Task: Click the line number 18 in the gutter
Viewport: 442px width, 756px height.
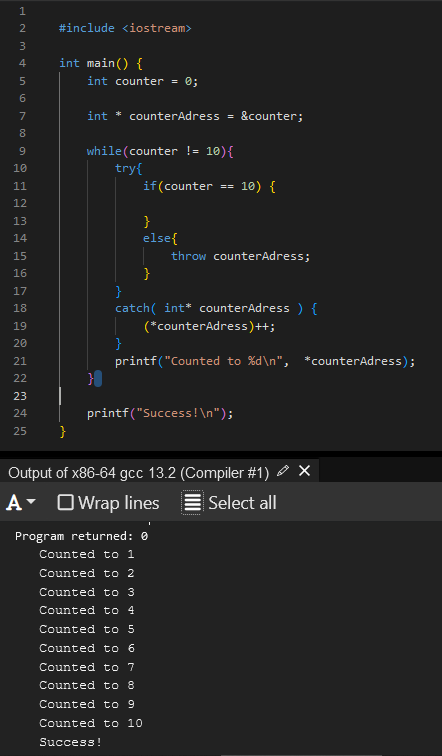Action: 20,308
